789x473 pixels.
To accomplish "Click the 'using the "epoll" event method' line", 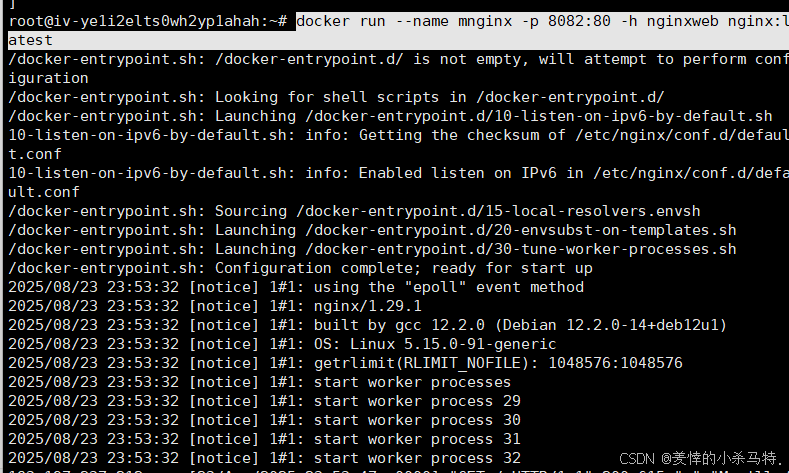I will pyautogui.click(x=296, y=287).
